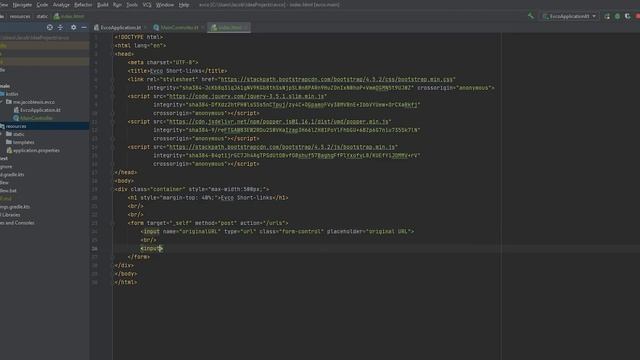
Task: Click 'index.html' in the navigation breadcrumb
Action: (x=69, y=17)
